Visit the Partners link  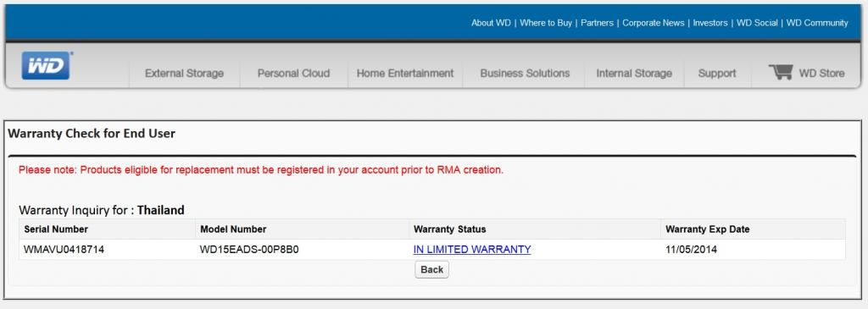pyautogui.click(x=597, y=23)
